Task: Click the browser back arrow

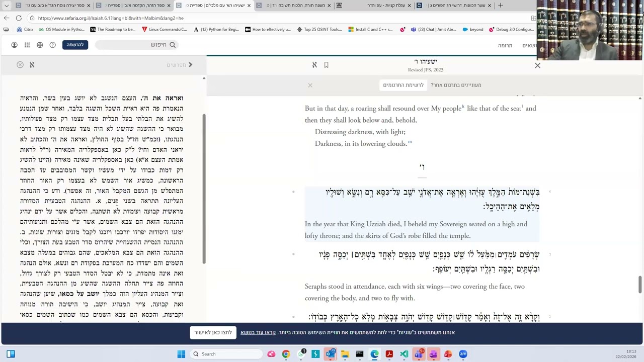Action: click(7, 18)
